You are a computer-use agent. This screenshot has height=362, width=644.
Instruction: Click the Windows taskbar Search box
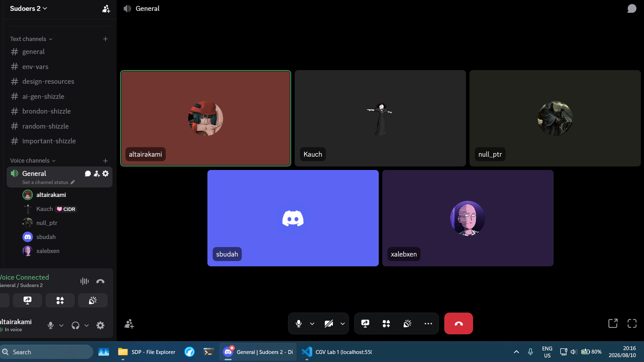46,352
